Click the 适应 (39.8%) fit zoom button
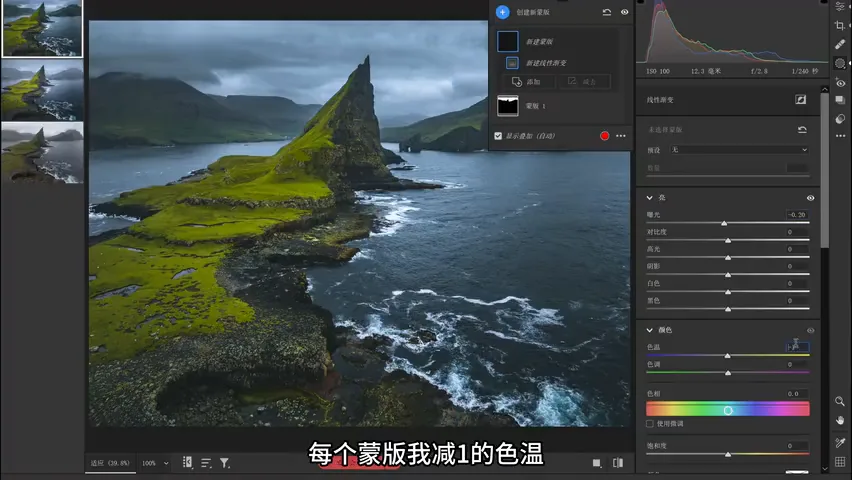This screenshot has width=852, height=480. [x=110, y=463]
